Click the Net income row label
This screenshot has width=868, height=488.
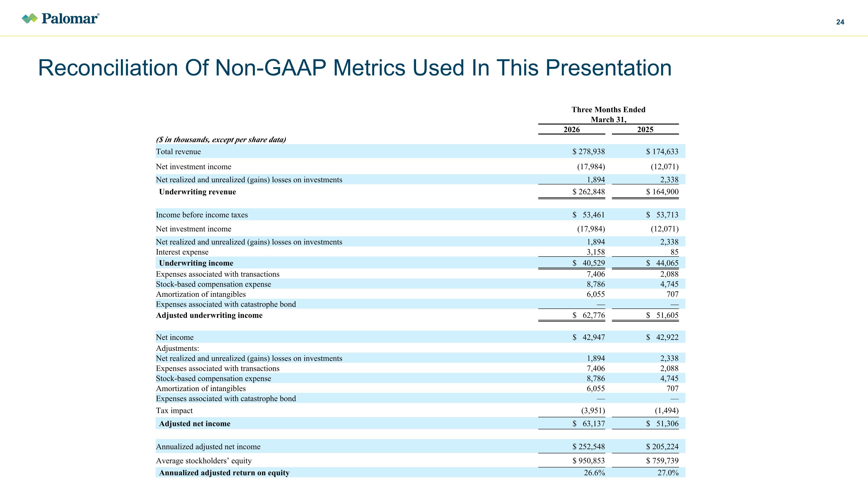click(x=174, y=338)
